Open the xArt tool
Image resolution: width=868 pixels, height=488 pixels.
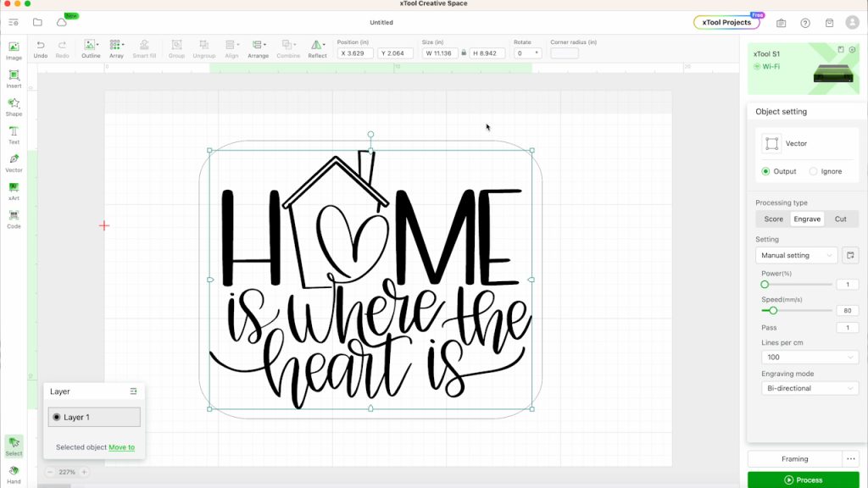pyautogui.click(x=14, y=190)
